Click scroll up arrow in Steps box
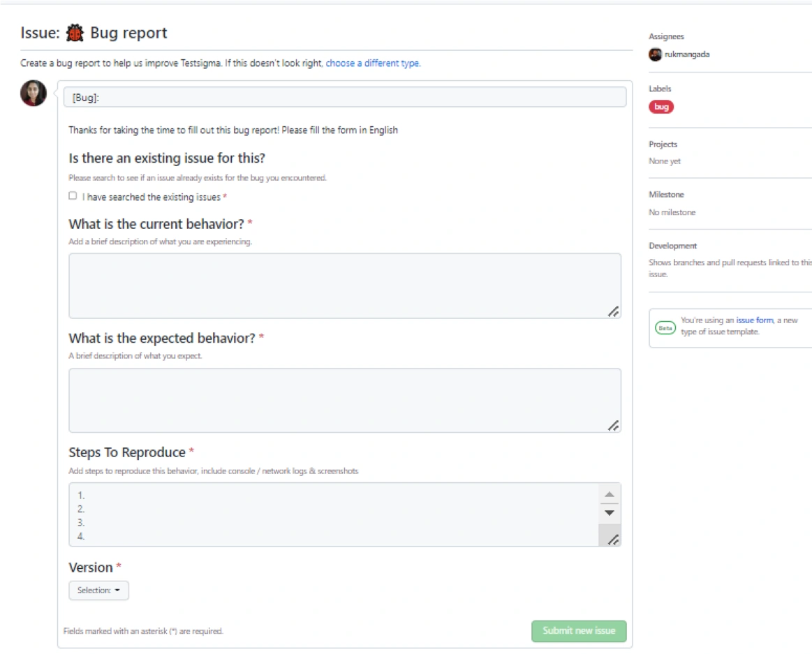812x654 pixels. pos(609,494)
